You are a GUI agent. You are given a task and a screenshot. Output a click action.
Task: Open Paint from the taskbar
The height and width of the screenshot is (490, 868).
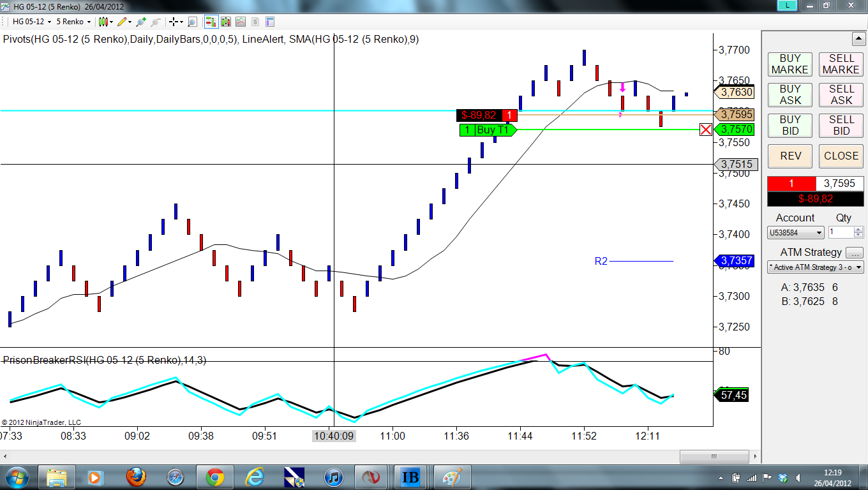click(451, 477)
